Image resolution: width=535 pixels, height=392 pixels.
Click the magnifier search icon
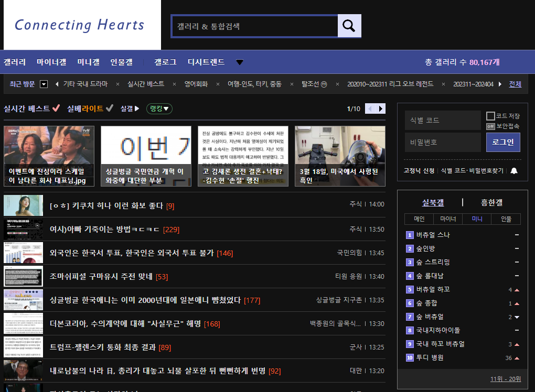click(349, 26)
